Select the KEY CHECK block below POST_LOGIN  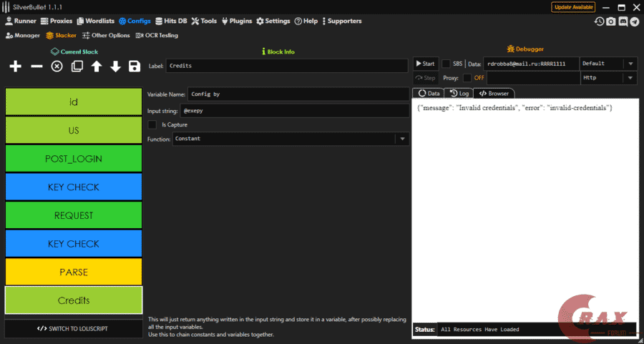coord(74,187)
